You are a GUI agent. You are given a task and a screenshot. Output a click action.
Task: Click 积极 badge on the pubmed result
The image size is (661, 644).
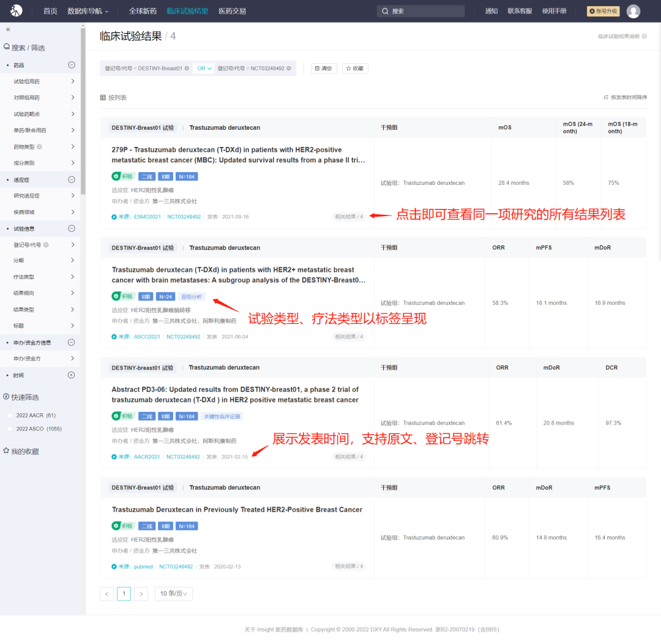[x=123, y=526]
